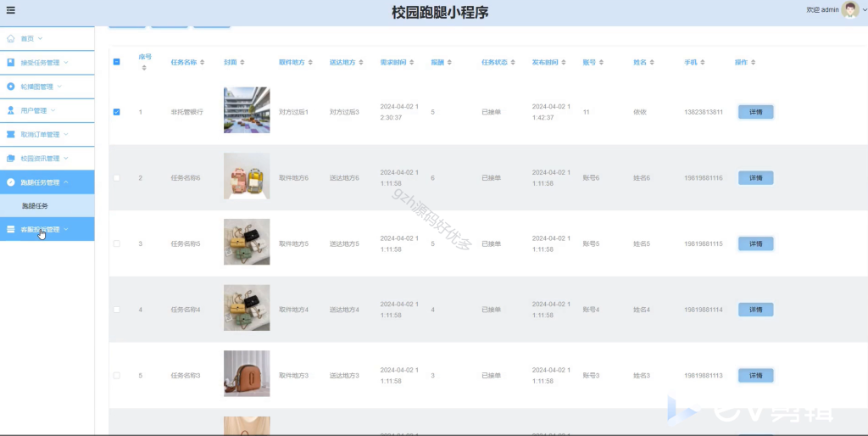Viewport: 868px width, 436px height.
Task: Open the 非托管银行 building cover image
Action: point(247,109)
